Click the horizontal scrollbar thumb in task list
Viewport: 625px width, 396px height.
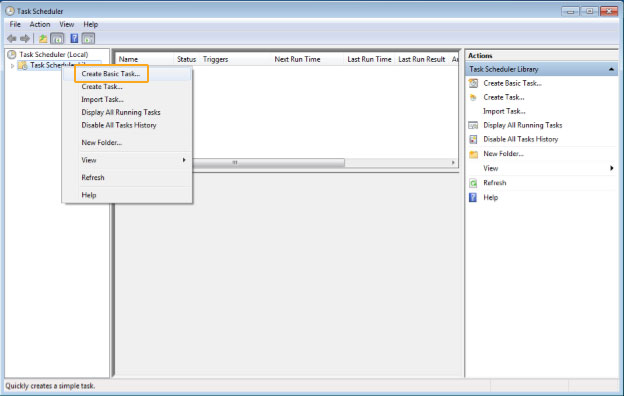(268, 163)
